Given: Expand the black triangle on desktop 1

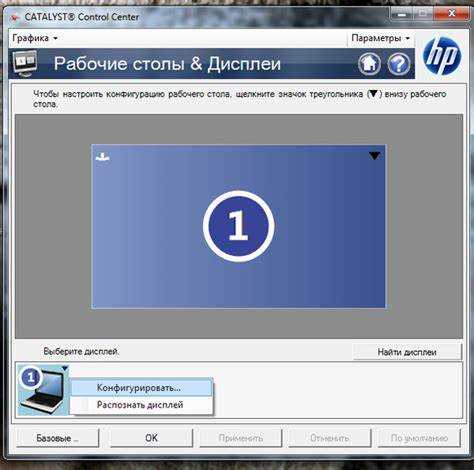Looking at the screenshot, I should [374, 156].
